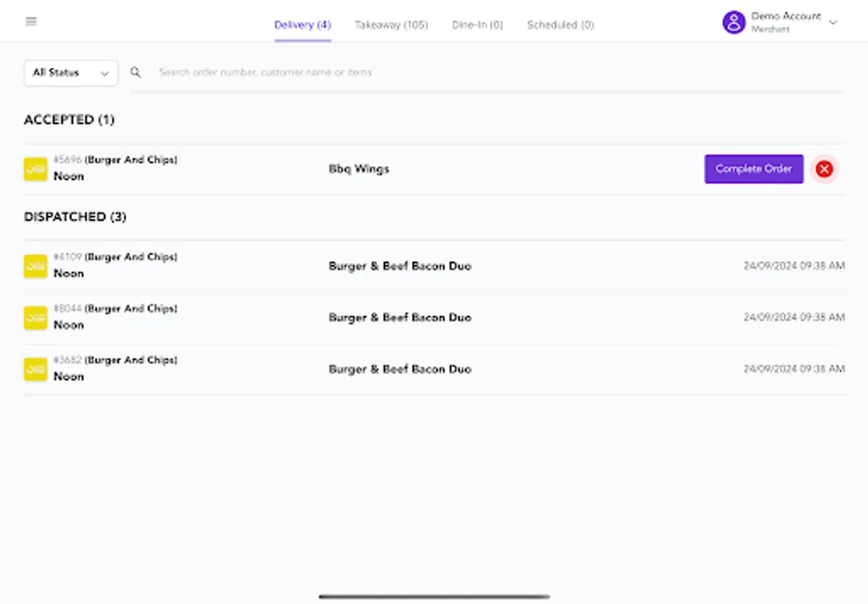Click the dark scrollbar at the bottom
Viewport: 868px width, 604px height.
[x=434, y=596]
